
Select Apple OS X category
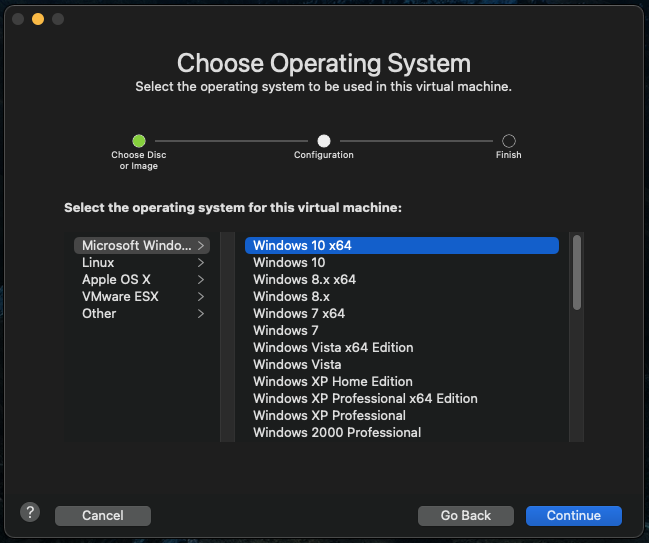coord(142,279)
